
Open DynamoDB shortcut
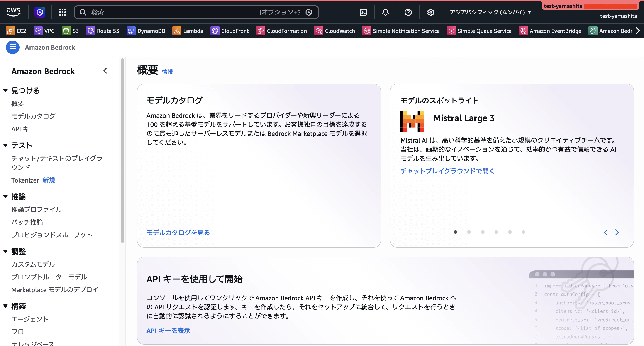pos(146,31)
